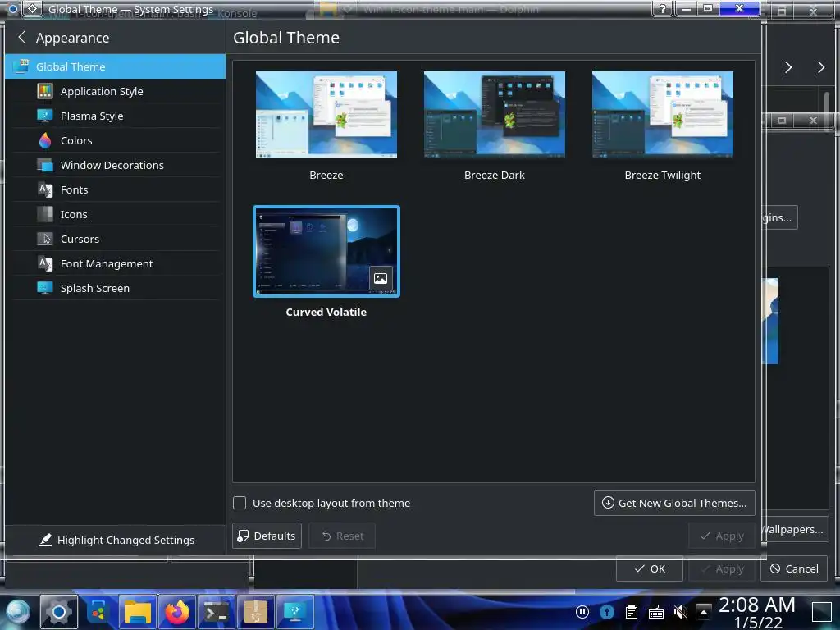Click the Fonts label in sidebar
Viewport: 840px width, 630px height.
point(74,189)
